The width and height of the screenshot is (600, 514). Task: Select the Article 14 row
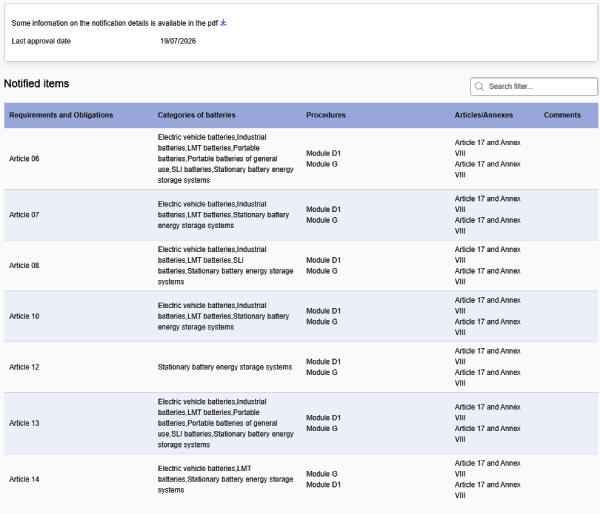pos(301,479)
